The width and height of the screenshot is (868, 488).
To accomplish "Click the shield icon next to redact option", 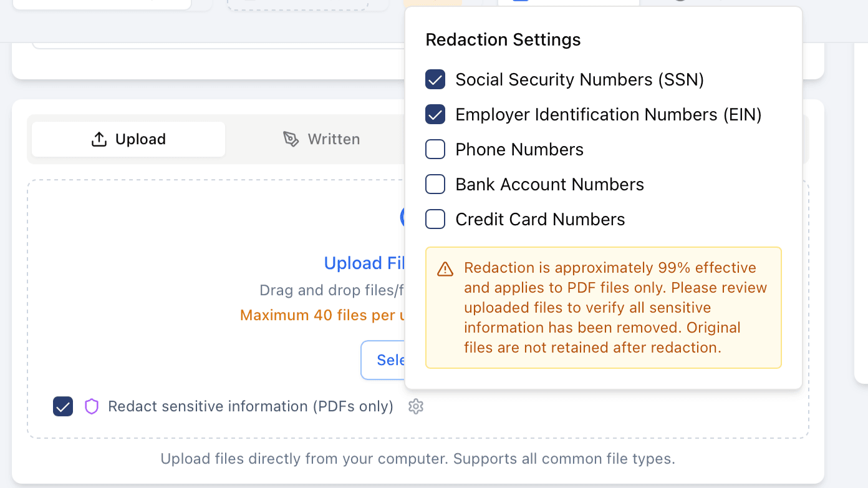I will pyautogui.click(x=92, y=406).
